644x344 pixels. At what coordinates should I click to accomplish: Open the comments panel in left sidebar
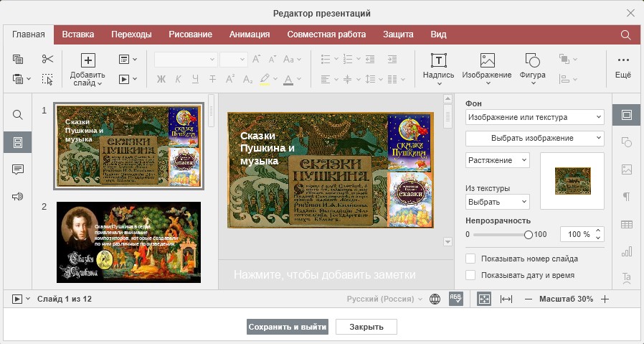point(18,169)
